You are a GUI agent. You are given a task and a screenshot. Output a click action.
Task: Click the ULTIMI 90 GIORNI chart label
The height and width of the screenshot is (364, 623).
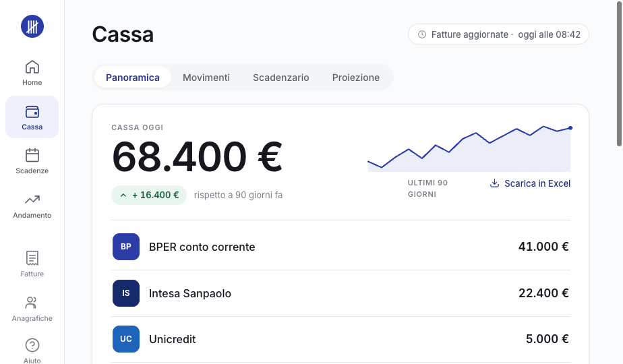coord(427,188)
